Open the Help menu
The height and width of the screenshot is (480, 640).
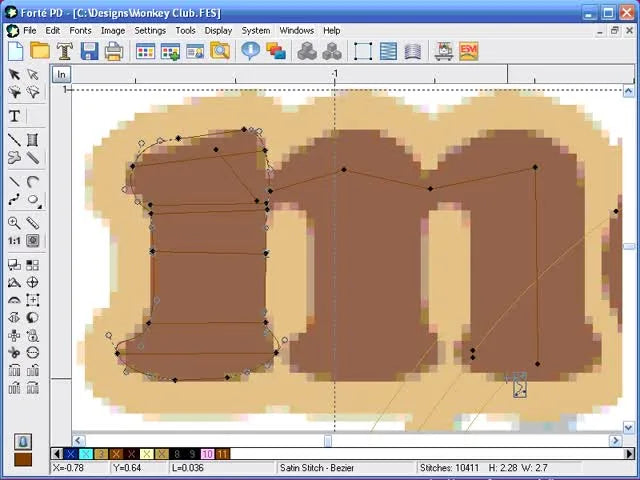click(332, 31)
